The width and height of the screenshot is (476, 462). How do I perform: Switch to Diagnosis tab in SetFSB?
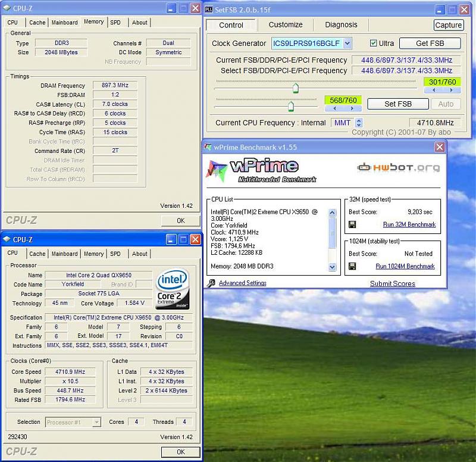tap(341, 24)
